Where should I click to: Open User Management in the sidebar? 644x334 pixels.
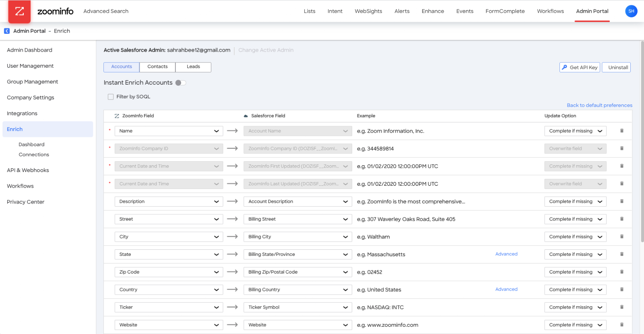coord(30,66)
